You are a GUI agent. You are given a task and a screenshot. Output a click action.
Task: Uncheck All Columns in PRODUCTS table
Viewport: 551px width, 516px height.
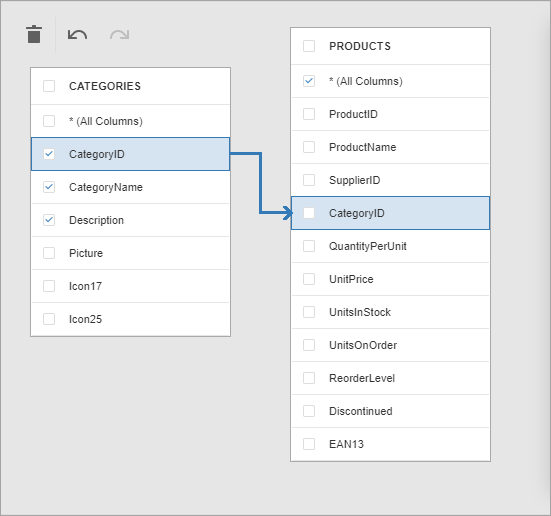coord(309,81)
